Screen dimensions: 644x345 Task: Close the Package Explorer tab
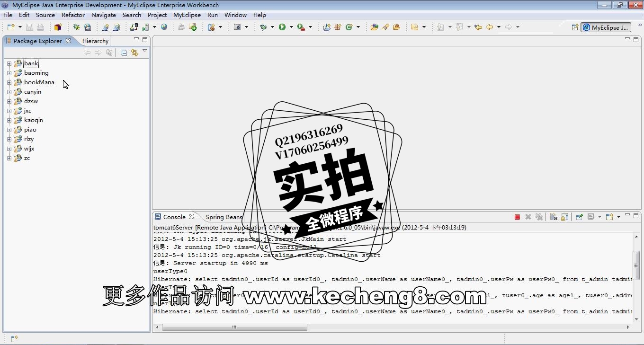click(68, 41)
